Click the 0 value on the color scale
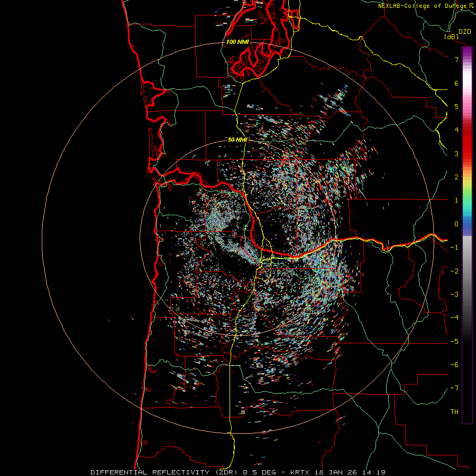 [456, 224]
